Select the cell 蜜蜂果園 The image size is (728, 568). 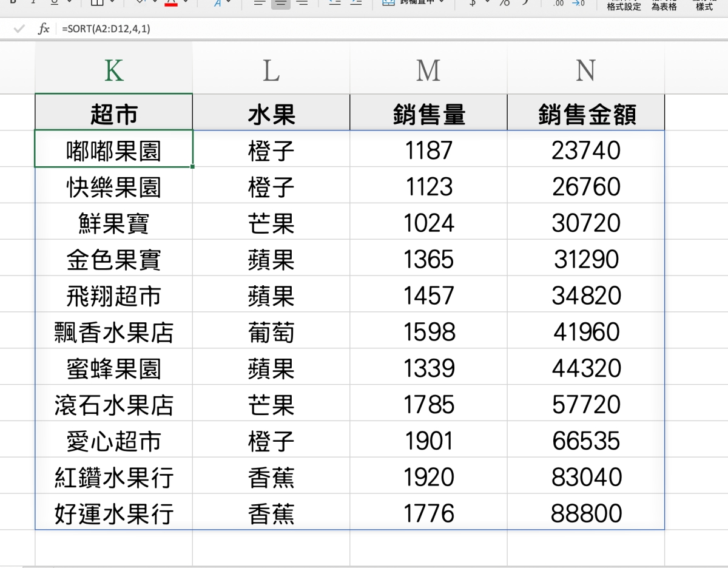pos(113,367)
